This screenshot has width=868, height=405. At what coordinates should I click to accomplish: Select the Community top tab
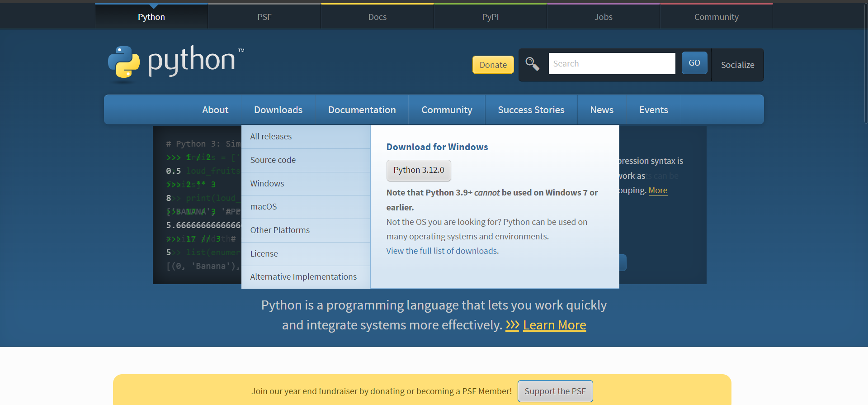pos(717,17)
